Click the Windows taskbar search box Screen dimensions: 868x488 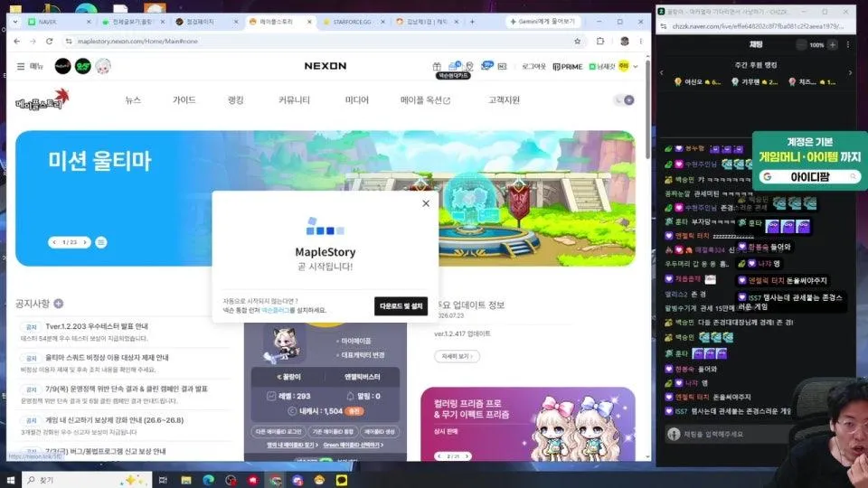click(x=87, y=480)
